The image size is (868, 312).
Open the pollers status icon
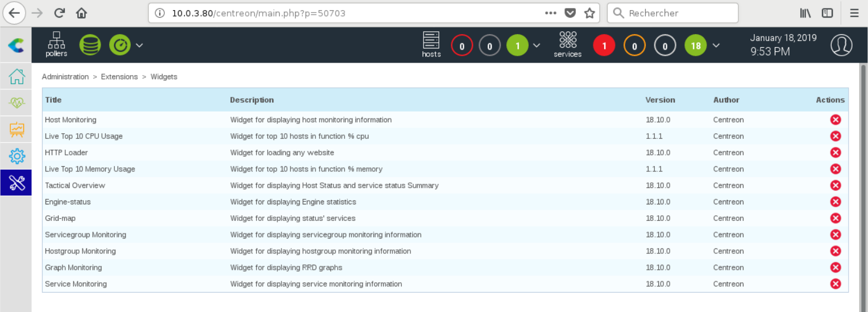[56, 44]
